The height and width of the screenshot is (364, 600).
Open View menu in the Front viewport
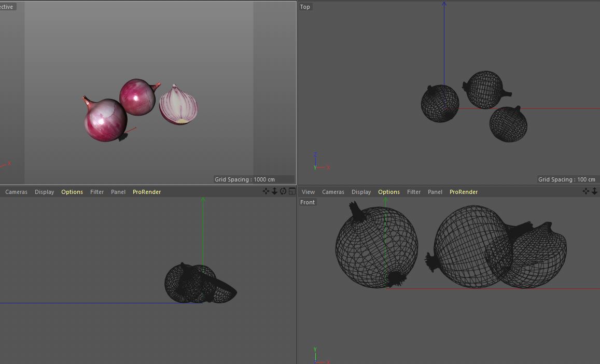click(x=308, y=192)
